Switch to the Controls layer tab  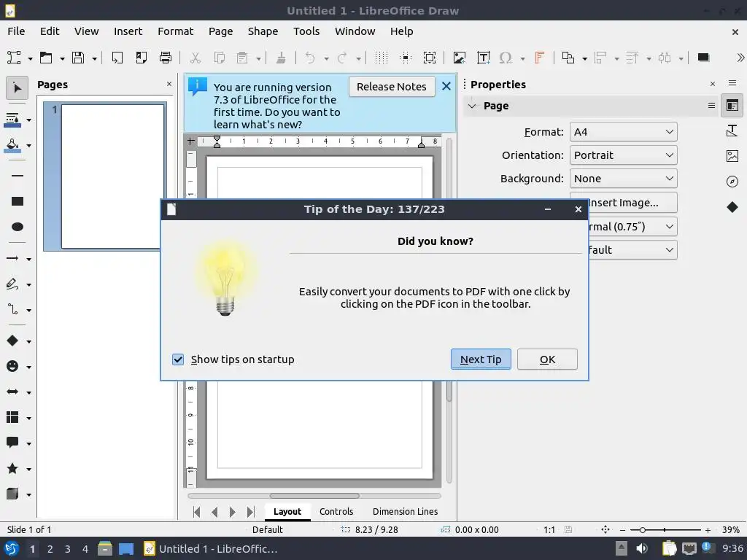pyautogui.click(x=336, y=511)
